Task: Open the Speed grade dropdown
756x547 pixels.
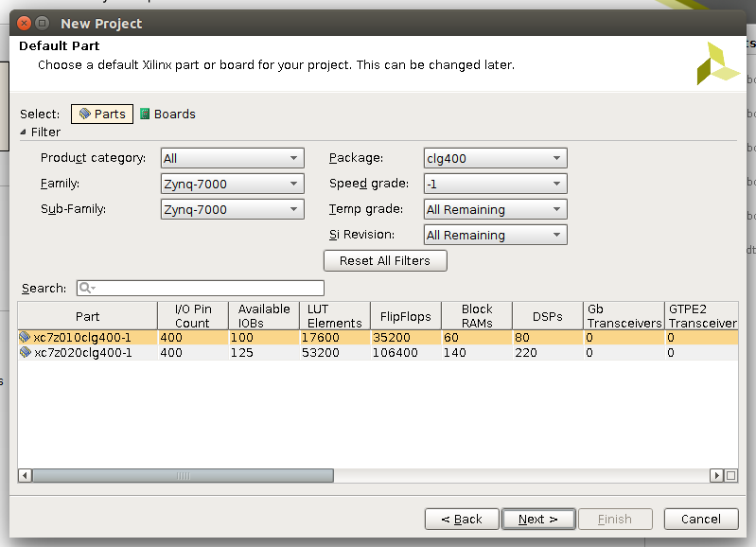Action: pyautogui.click(x=495, y=184)
